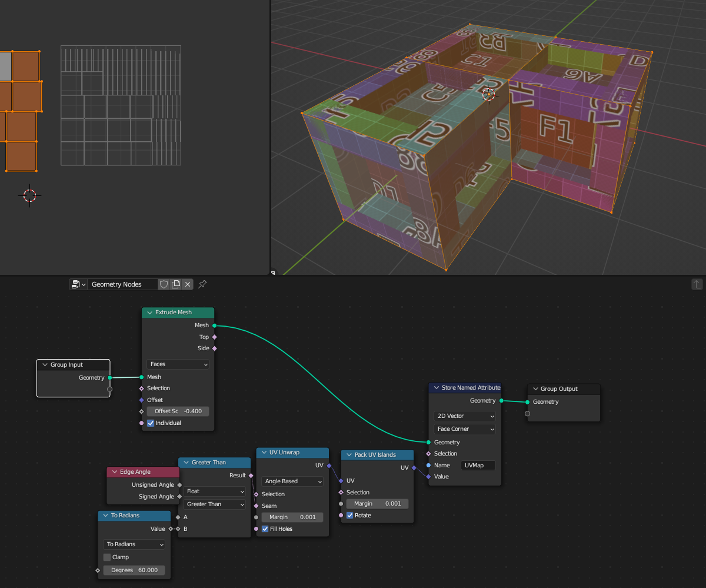Click the Top output socket of Extrude Mesh

pyautogui.click(x=214, y=337)
